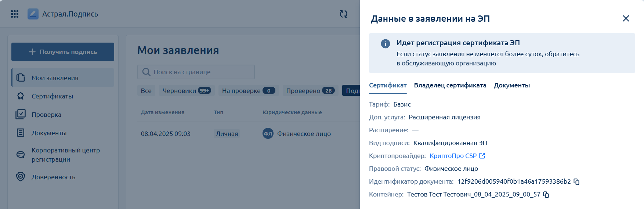Select the partially hidden Подп filter tab

click(x=351, y=90)
